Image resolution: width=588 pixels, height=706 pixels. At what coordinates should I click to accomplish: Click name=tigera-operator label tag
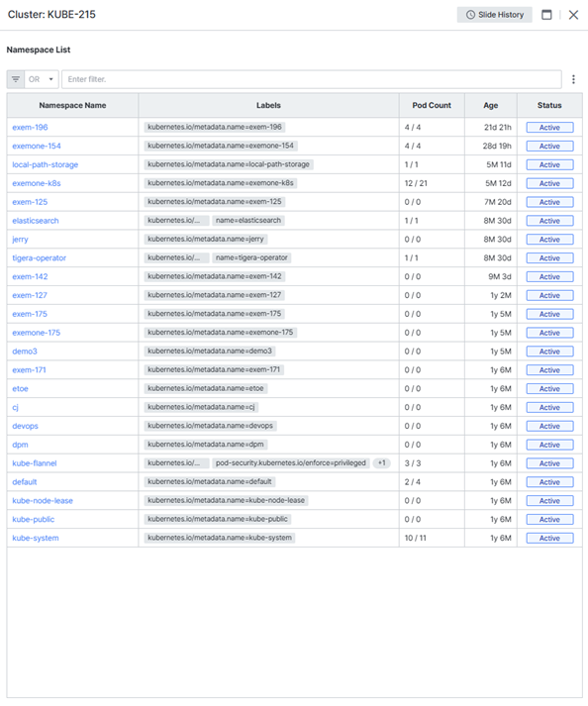[x=251, y=258]
